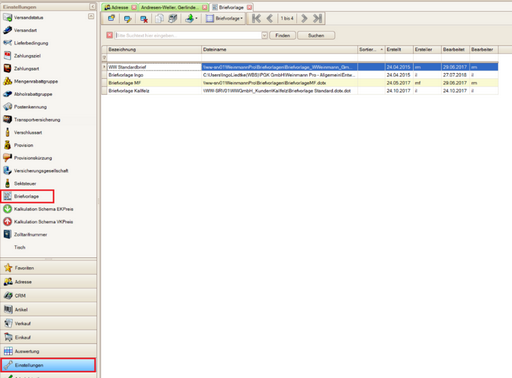The width and height of the screenshot is (512, 378).
Task: Close the Briefvorlage tab
Action: (249, 7)
